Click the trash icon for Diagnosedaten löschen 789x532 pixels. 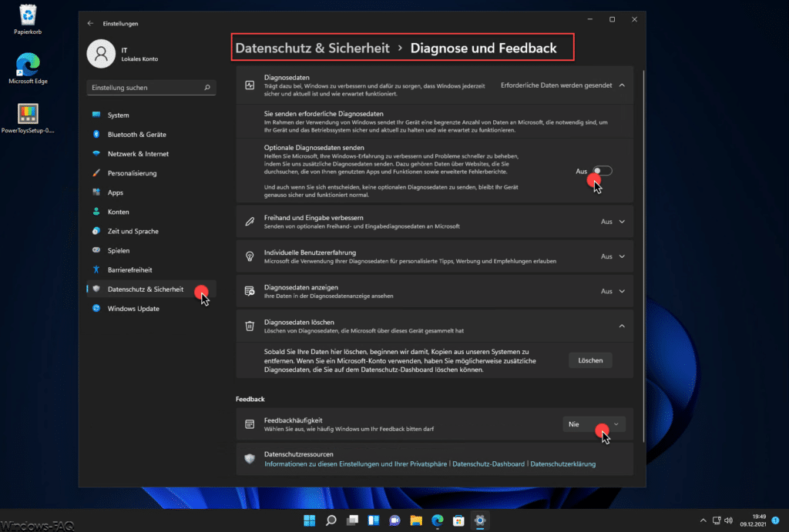[x=250, y=326]
